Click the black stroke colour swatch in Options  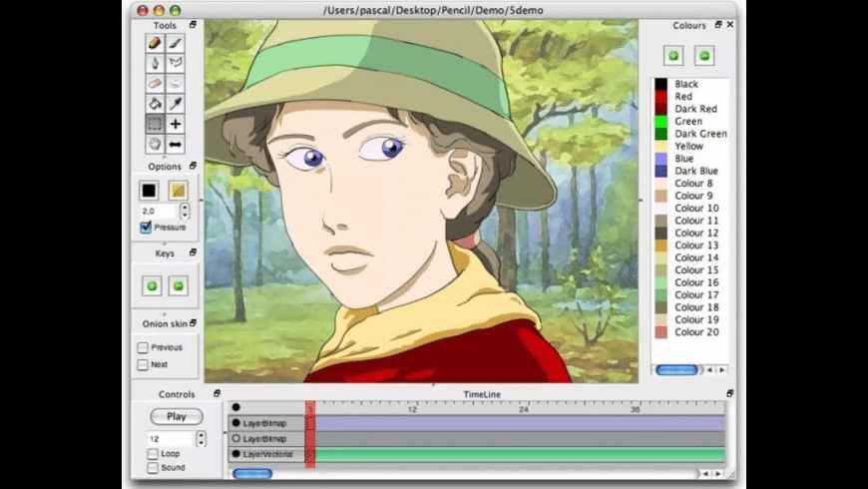click(149, 190)
